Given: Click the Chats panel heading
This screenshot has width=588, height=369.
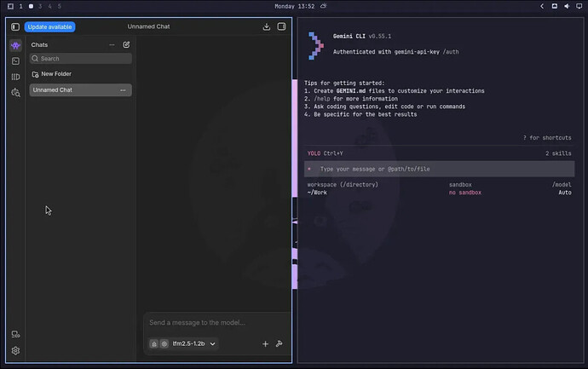Looking at the screenshot, I should 39,44.
